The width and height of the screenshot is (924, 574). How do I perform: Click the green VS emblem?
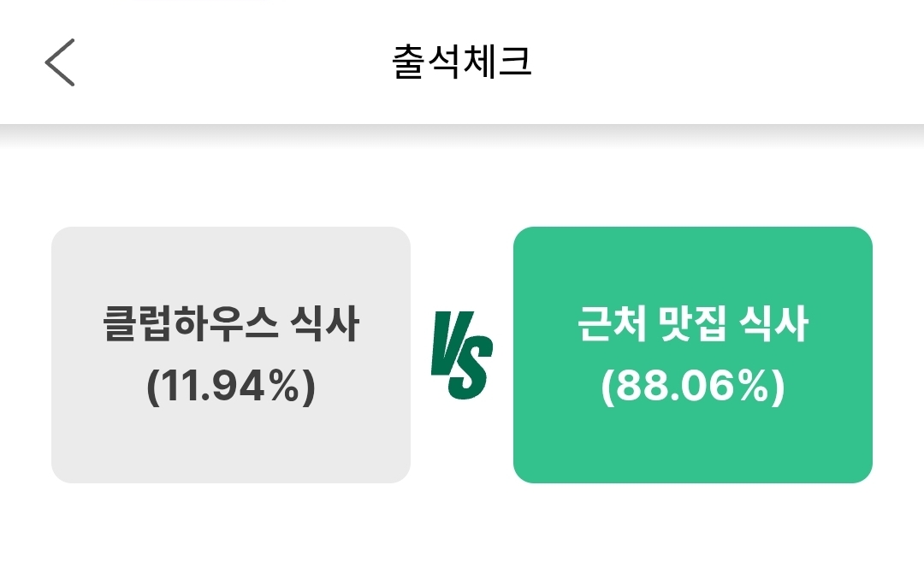461,356
